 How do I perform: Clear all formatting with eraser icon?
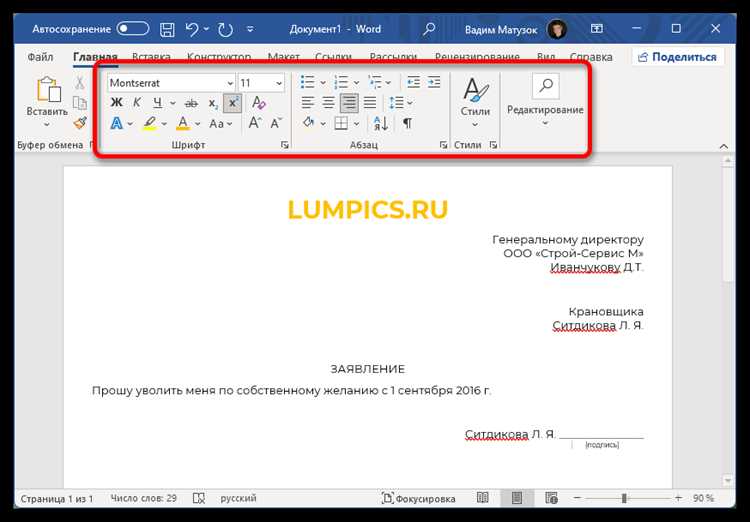(259, 103)
